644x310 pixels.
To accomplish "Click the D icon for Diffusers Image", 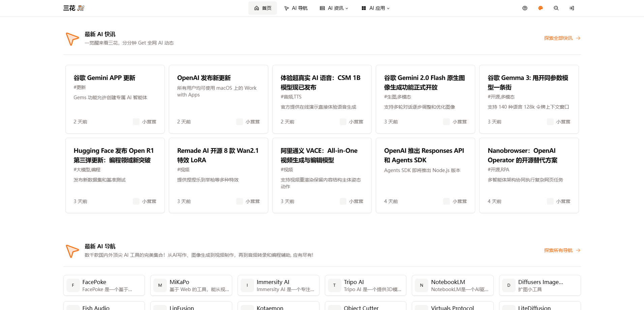I will (x=509, y=285).
